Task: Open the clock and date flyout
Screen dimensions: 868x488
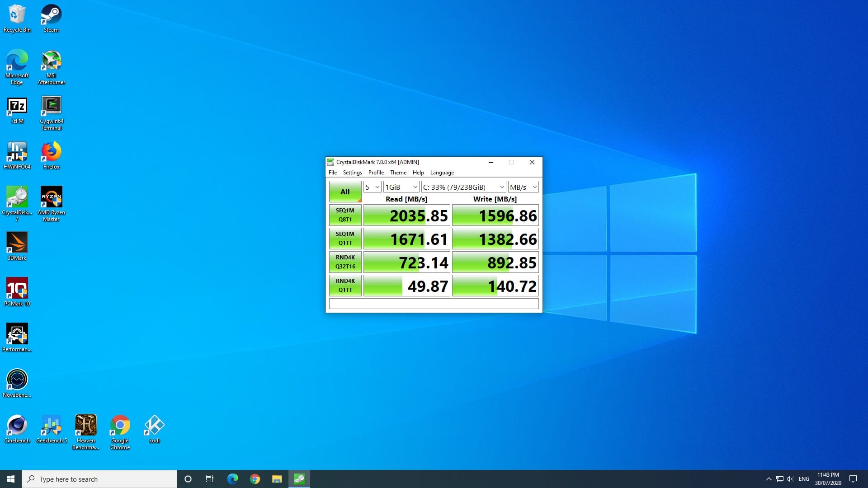Action: (828, 479)
